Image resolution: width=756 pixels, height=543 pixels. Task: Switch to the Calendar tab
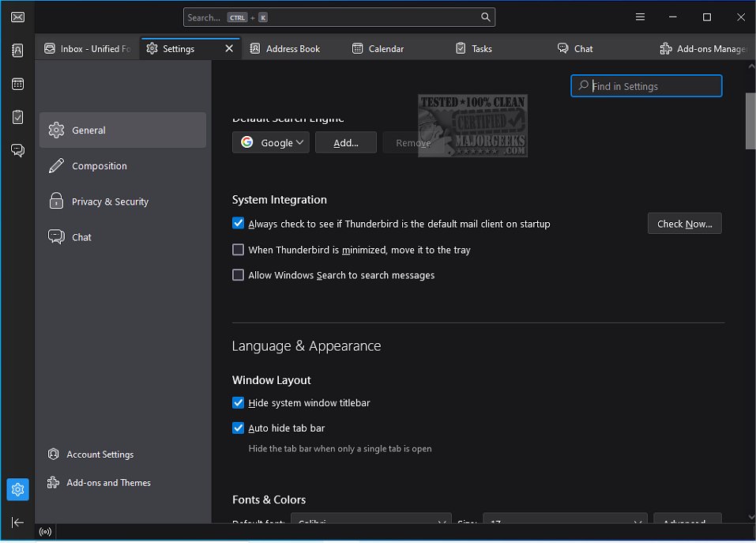[386, 49]
